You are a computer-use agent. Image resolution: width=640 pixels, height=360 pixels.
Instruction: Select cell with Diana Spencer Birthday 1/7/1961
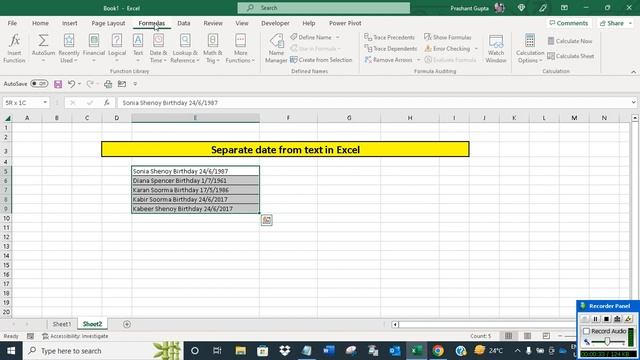tap(196, 180)
